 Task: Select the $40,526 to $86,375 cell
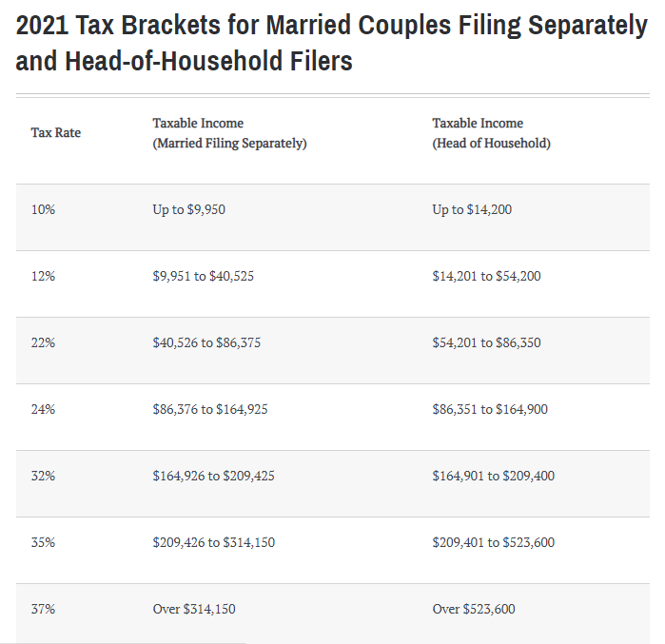[x=206, y=342]
